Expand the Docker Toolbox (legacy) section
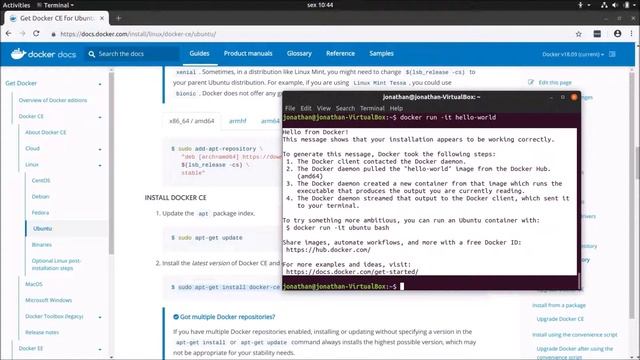 [100, 317]
